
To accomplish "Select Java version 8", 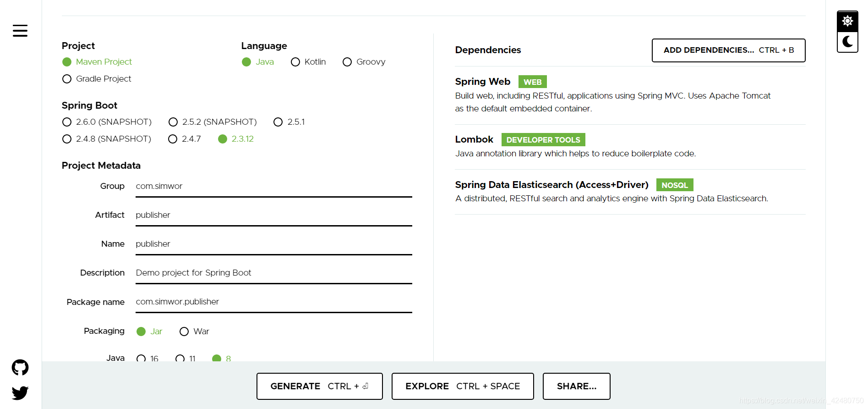I will click(x=222, y=358).
